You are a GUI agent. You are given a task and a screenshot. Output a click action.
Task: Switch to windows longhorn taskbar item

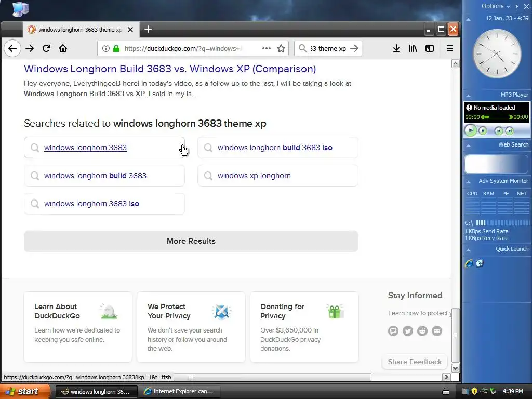pos(96,392)
